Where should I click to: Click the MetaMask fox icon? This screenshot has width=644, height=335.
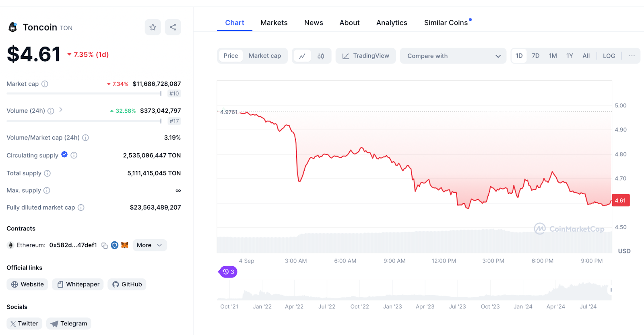click(125, 245)
